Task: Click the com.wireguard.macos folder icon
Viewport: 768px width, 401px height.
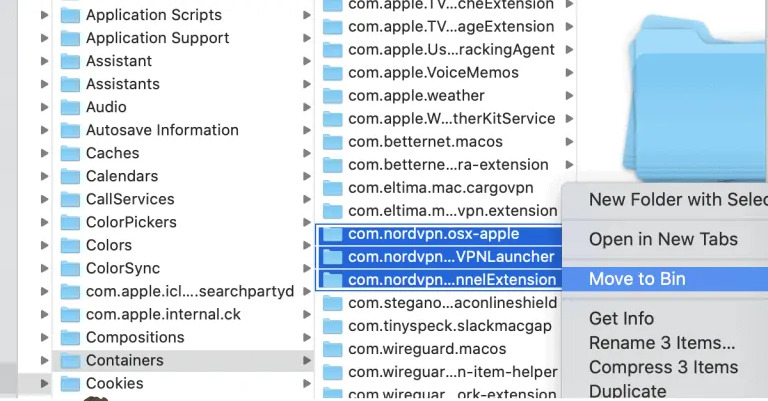Action: 333,349
